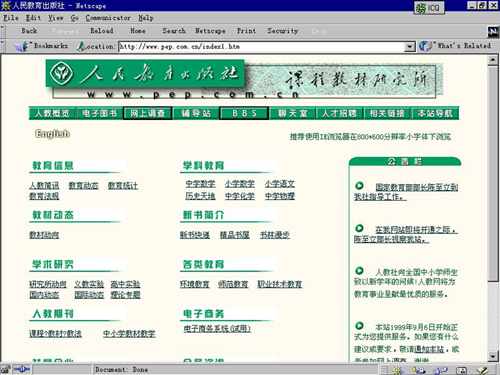Follow the English link
This screenshot has width=500, height=375.
click(52, 134)
